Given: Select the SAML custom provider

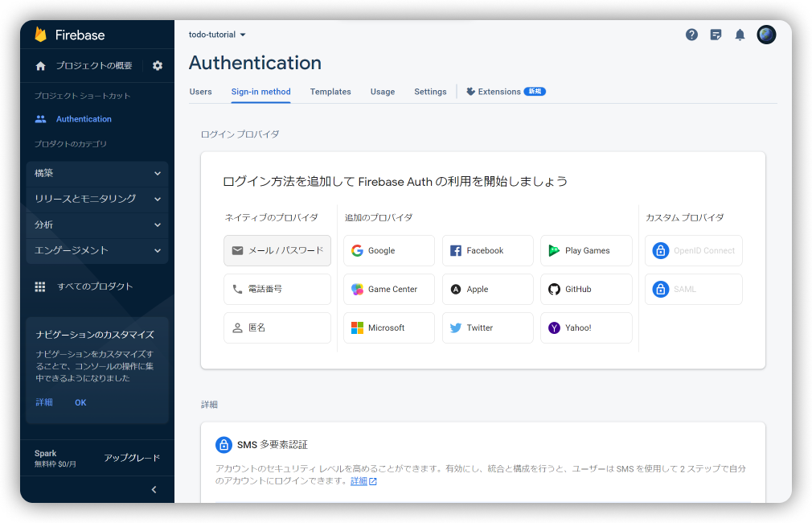Looking at the screenshot, I should 693,289.
